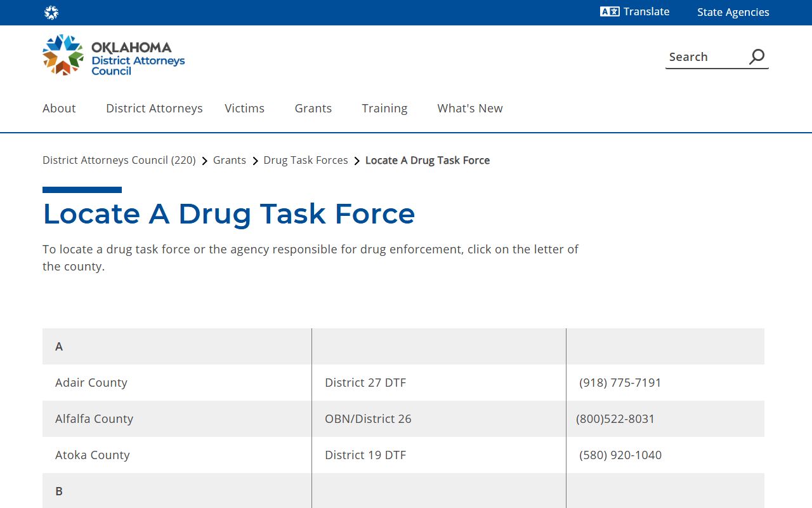Go to the Grants breadcrumb link
The height and width of the screenshot is (508, 812).
(230, 160)
